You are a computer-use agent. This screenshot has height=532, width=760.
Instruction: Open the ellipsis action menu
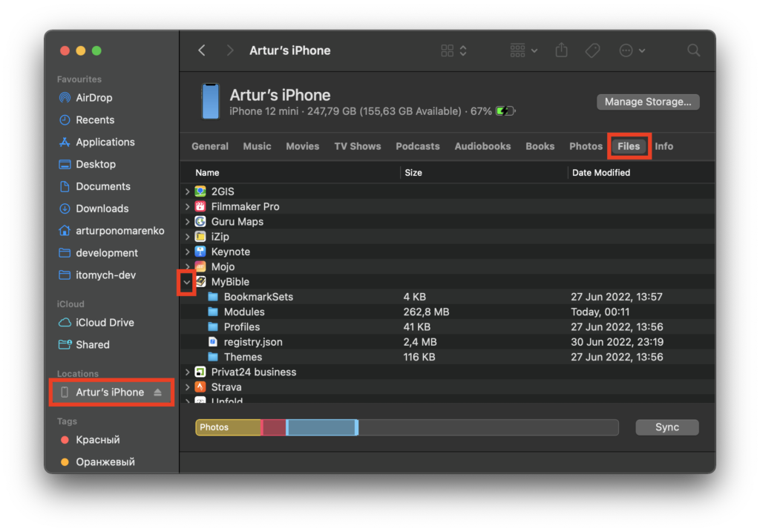click(x=632, y=50)
